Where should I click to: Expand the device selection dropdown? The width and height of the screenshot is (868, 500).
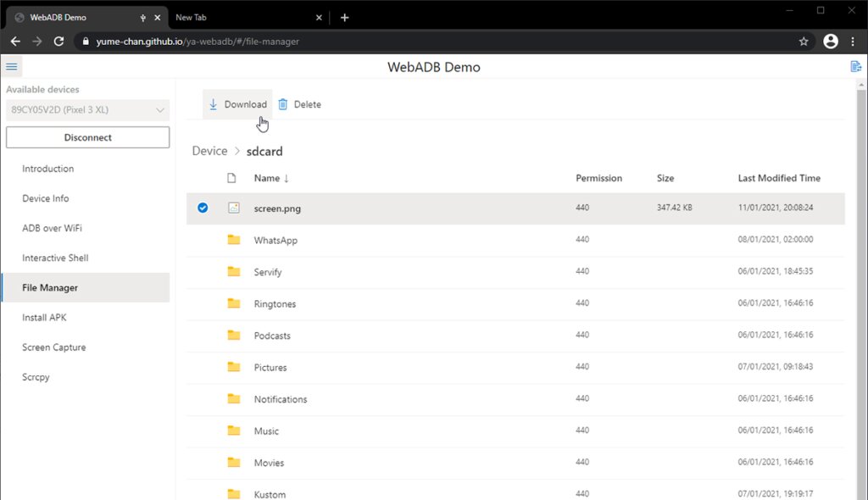click(x=162, y=109)
